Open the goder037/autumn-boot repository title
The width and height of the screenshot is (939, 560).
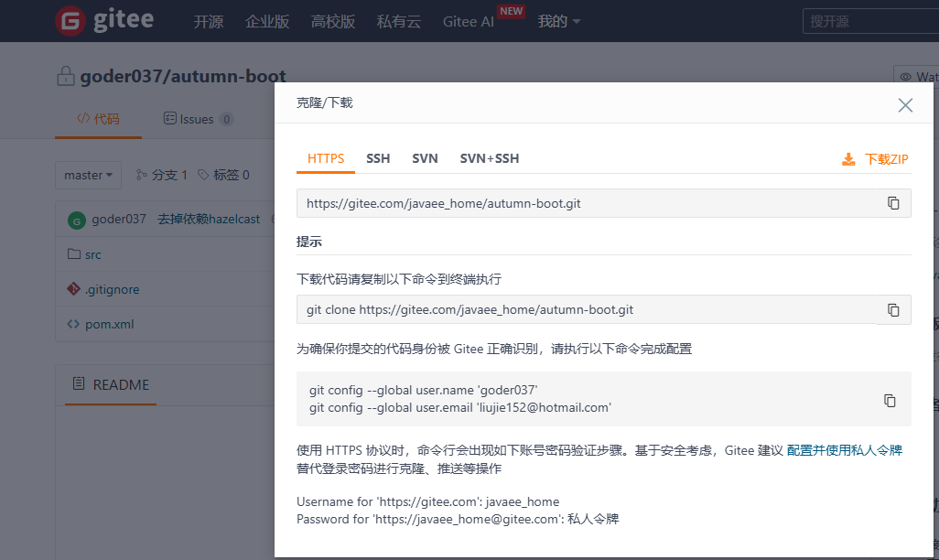183,76
